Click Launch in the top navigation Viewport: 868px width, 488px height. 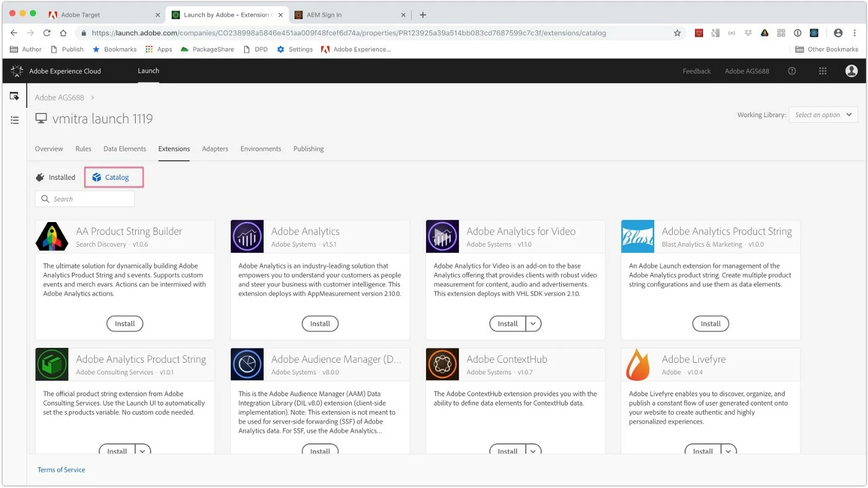pyautogui.click(x=149, y=71)
